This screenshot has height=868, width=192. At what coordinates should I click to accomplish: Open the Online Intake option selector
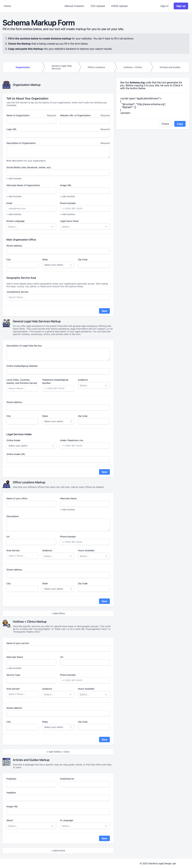31,446
